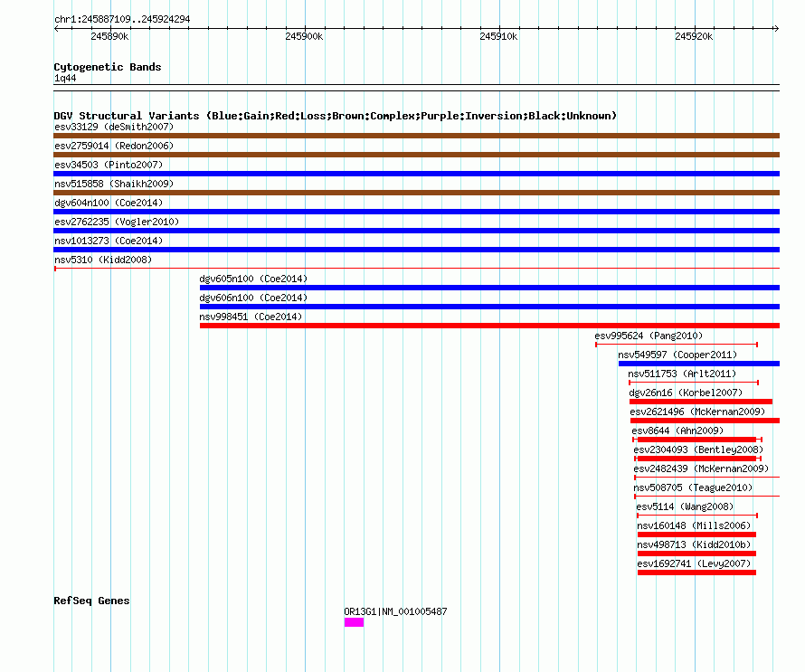Viewport: 805px width, 672px height.
Task: Click the thin red line under nsv5310
Action: tap(416, 268)
